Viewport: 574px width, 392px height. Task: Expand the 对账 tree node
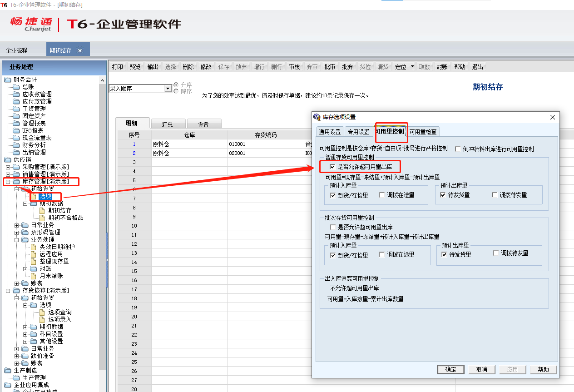tap(25, 268)
